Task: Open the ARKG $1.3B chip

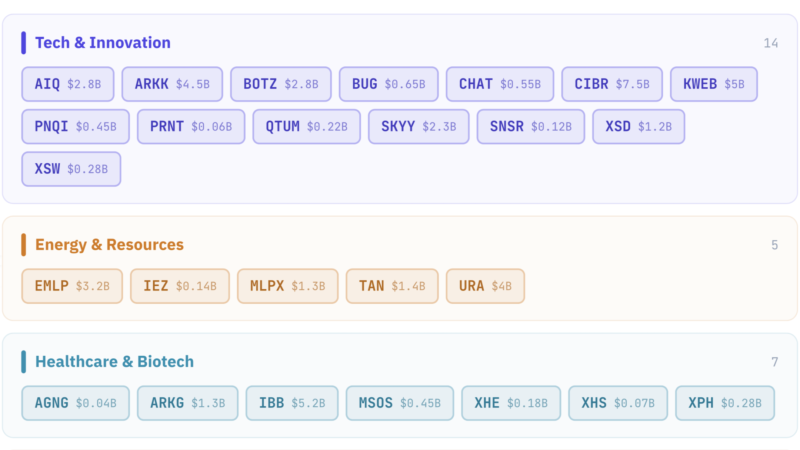Action: tap(187, 403)
